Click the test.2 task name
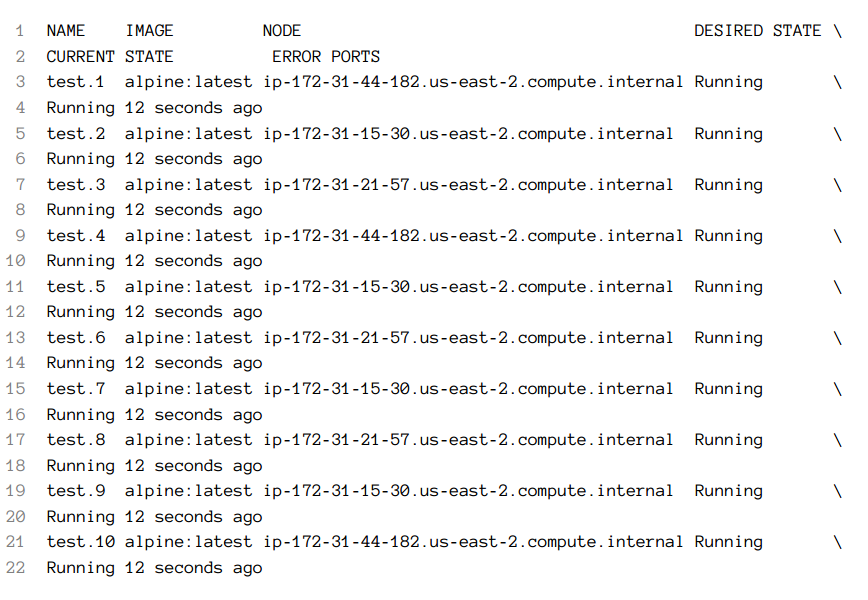 click(75, 134)
